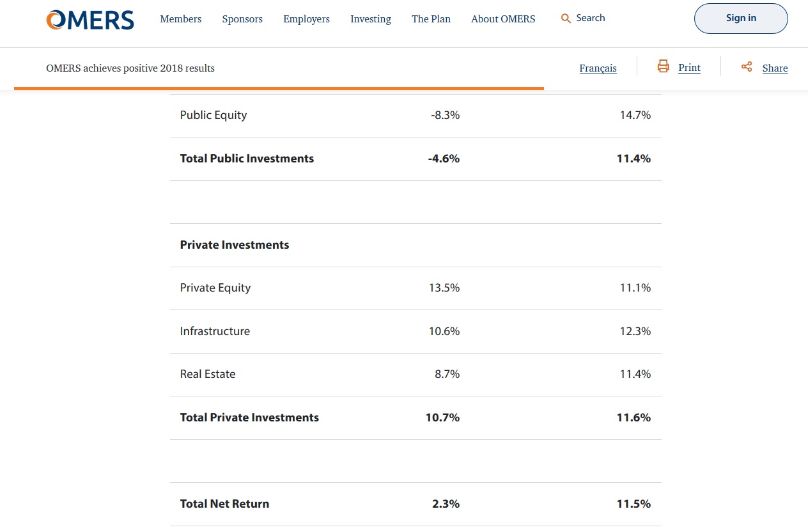The height and width of the screenshot is (532, 808).
Task: Click the share icon
Action: [x=746, y=66]
